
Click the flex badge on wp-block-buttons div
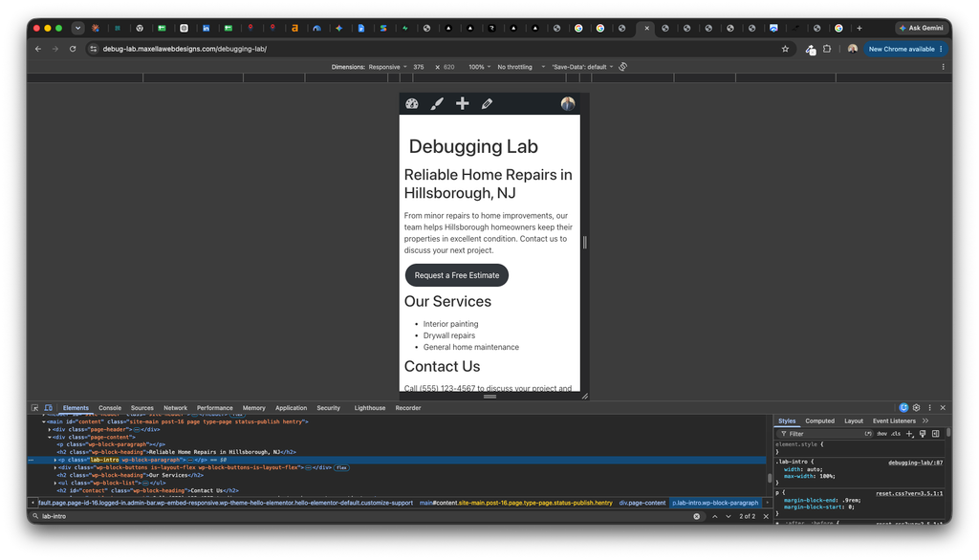coord(341,467)
